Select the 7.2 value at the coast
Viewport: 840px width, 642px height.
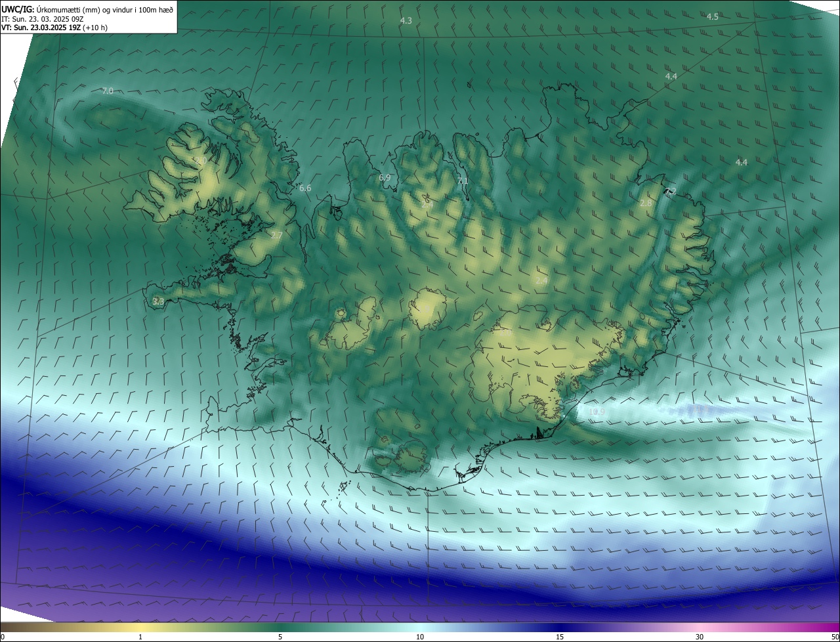pyautogui.click(x=670, y=192)
